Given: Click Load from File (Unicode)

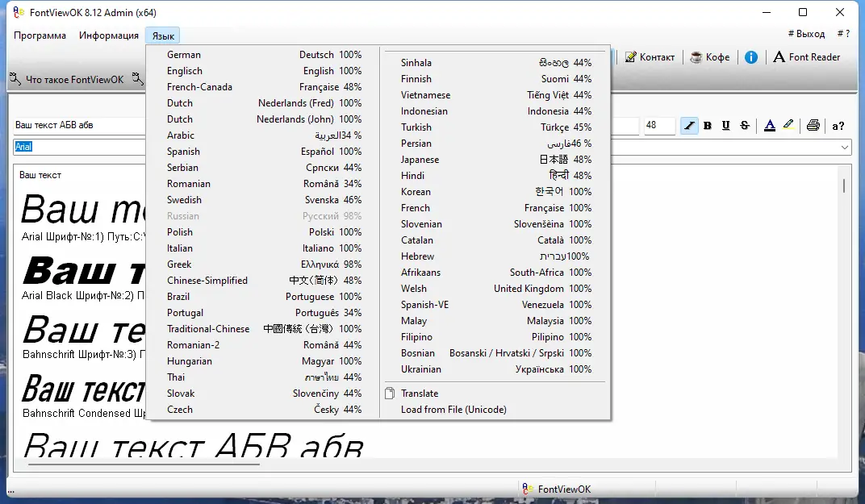Looking at the screenshot, I should (496, 410).
